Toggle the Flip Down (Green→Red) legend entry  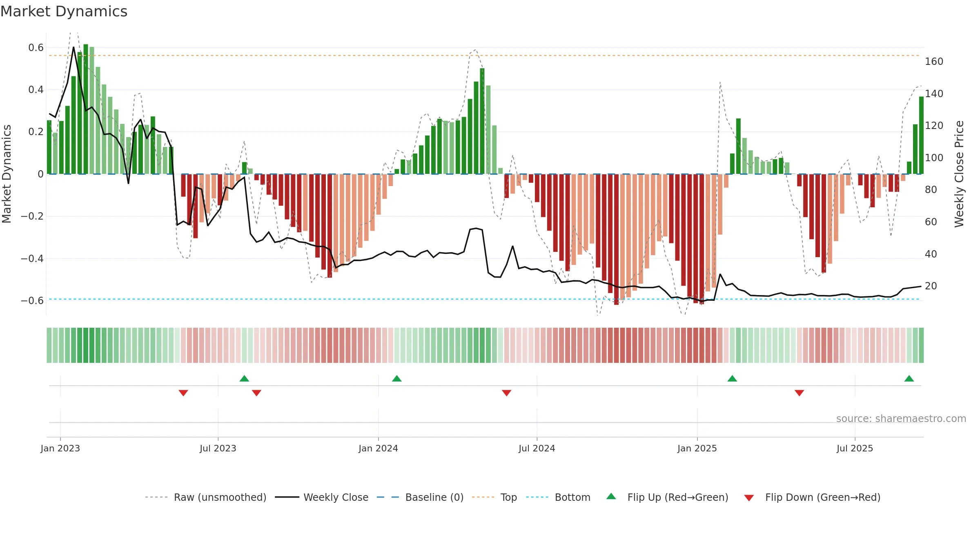pos(812,497)
